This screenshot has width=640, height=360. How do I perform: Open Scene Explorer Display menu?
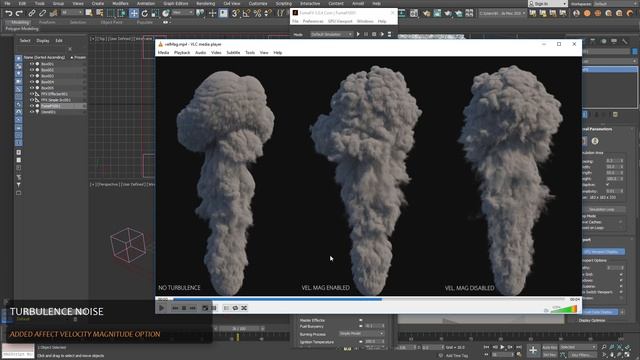pos(42,41)
